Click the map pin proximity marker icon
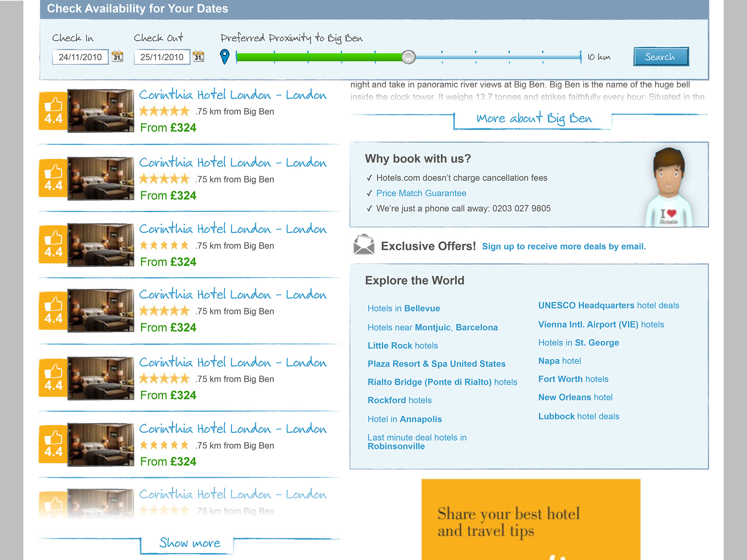Image resolution: width=747 pixels, height=560 pixels. click(x=226, y=56)
